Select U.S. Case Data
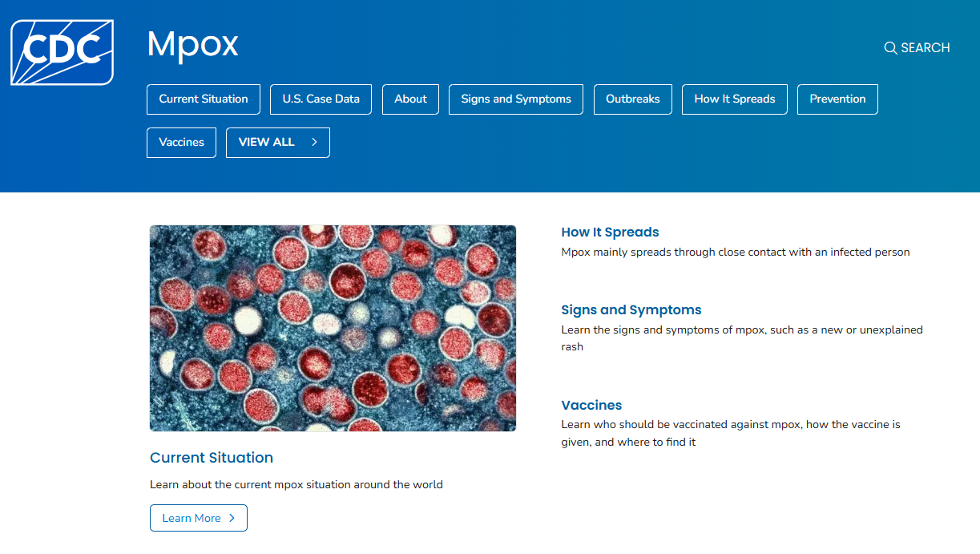Viewport: 980px width, 554px height. tap(321, 99)
